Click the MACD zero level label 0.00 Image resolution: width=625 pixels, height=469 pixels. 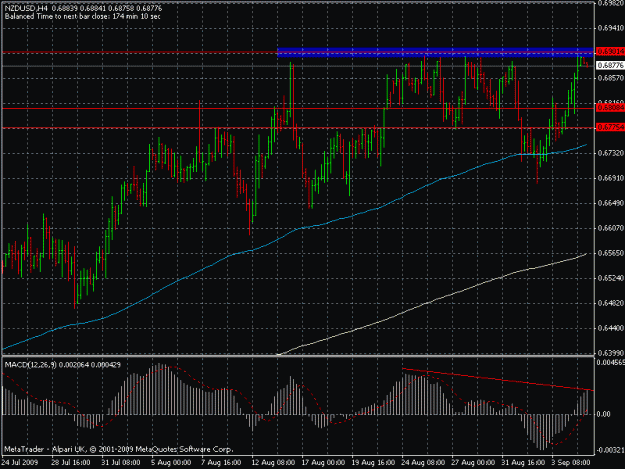604,414
